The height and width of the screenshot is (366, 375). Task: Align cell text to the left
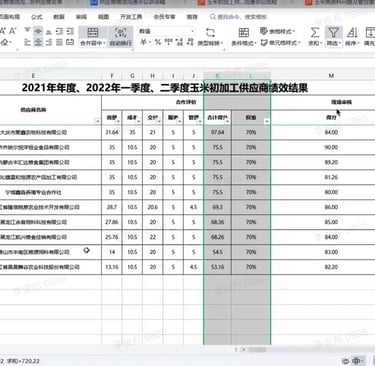(x=28, y=42)
